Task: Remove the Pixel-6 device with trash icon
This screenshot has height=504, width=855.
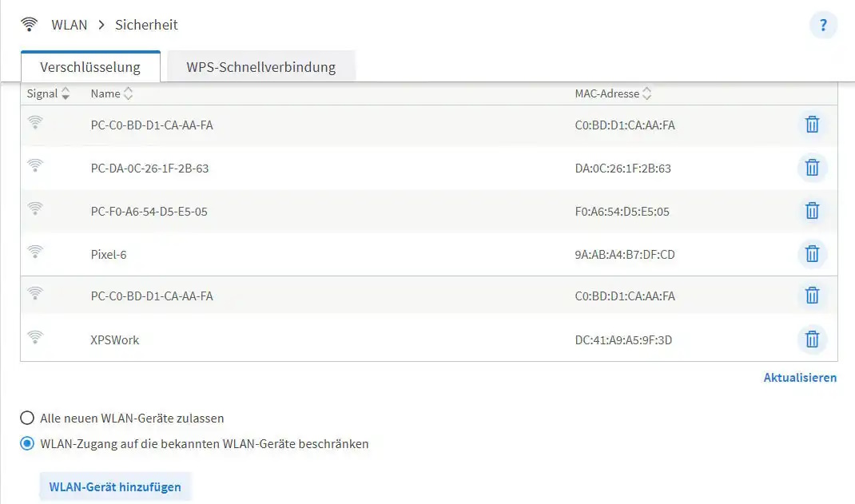Action: point(812,254)
